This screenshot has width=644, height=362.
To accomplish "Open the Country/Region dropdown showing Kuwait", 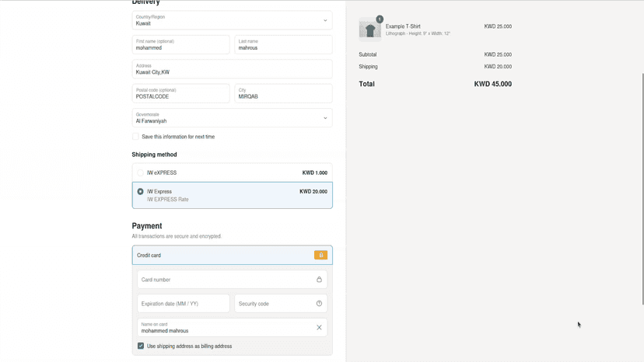I will click(x=232, y=20).
